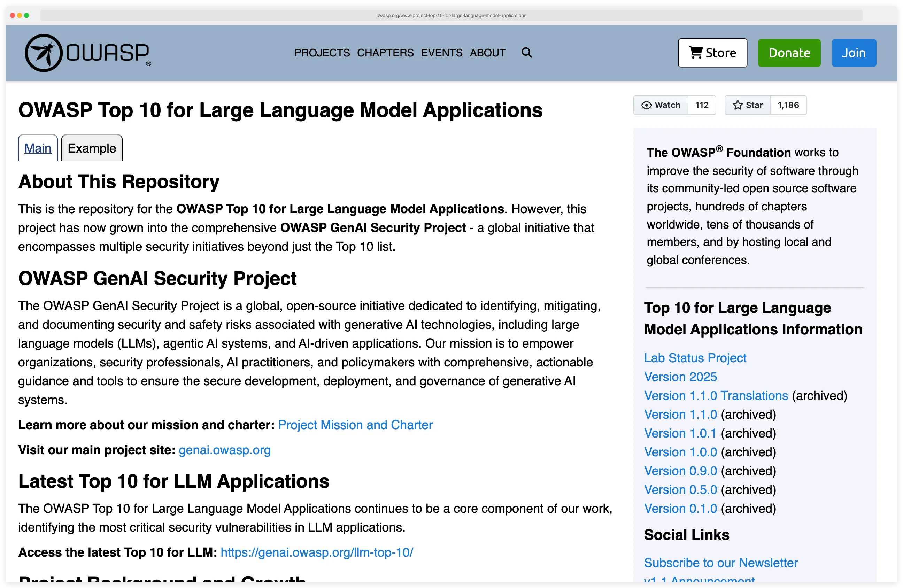Click the browser address bar
This screenshot has height=588, width=903.
451,16
